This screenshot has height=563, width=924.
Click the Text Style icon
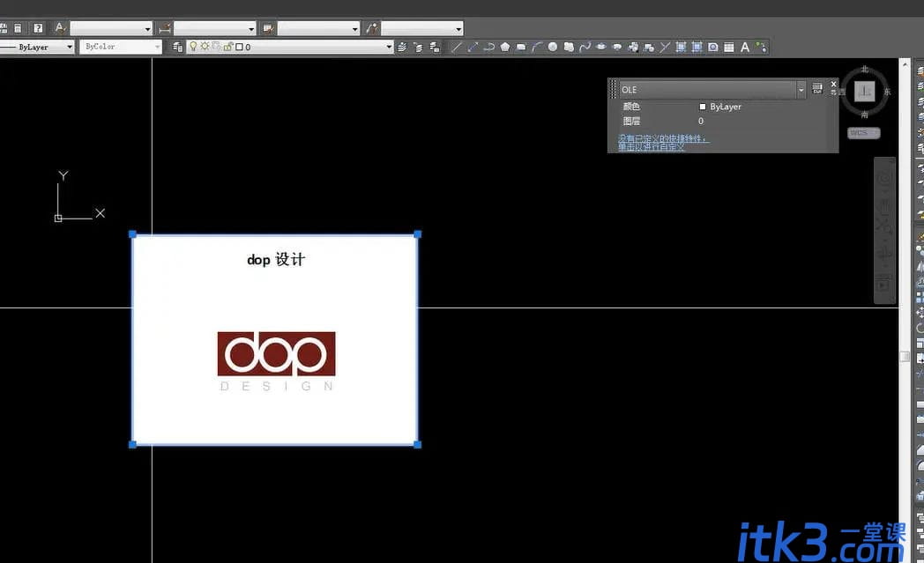coord(60,27)
